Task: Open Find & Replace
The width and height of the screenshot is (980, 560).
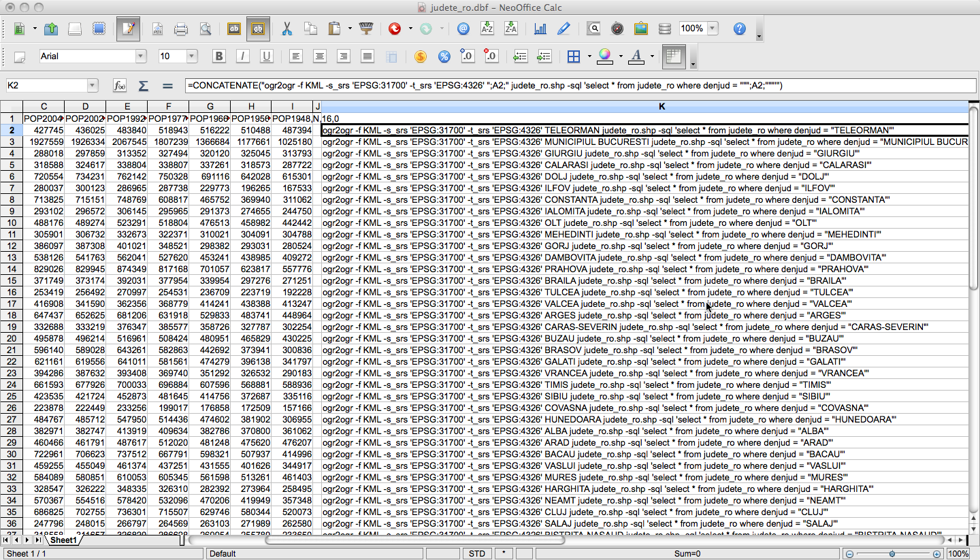Action: point(594,29)
